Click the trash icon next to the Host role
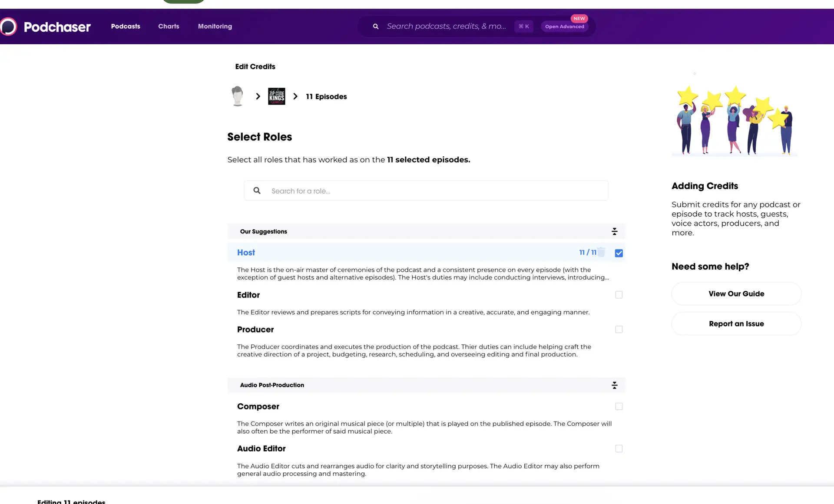Image resolution: width=834 pixels, height=504 pixels. (601, 252)
